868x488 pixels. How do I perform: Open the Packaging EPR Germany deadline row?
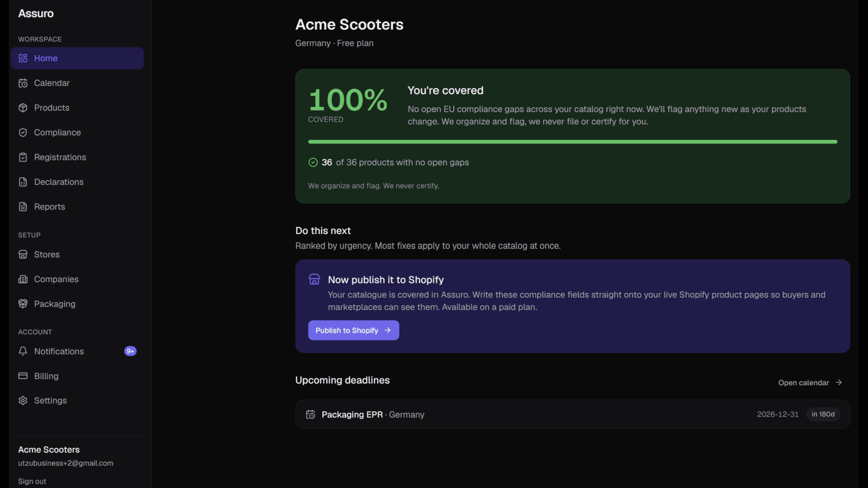click(572, 414)
